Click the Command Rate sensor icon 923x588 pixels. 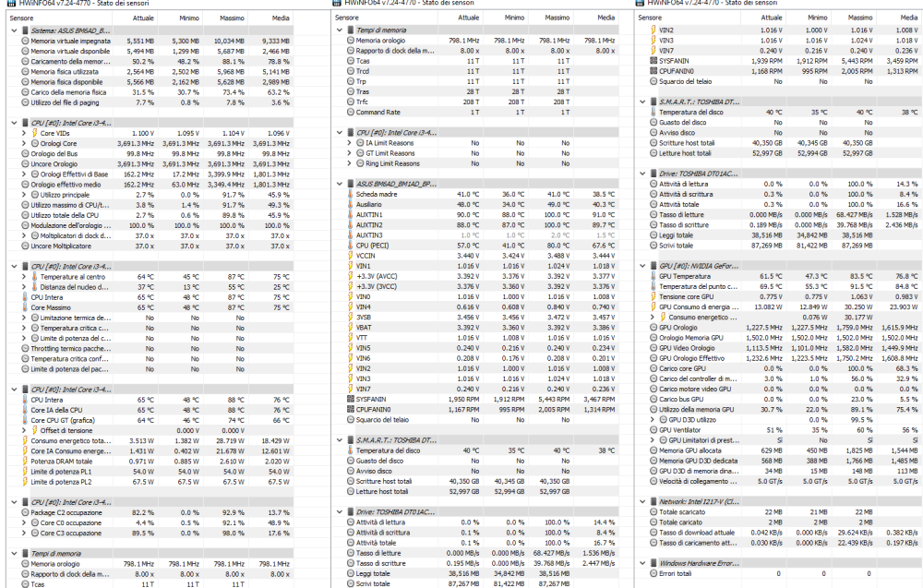[x=351, y=112]
